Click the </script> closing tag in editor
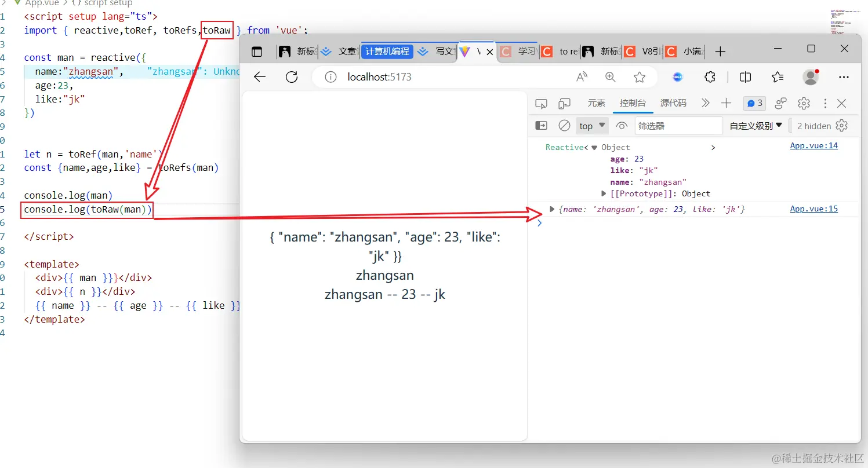Screen dimensions: 868x468 [x=49, y=236]
